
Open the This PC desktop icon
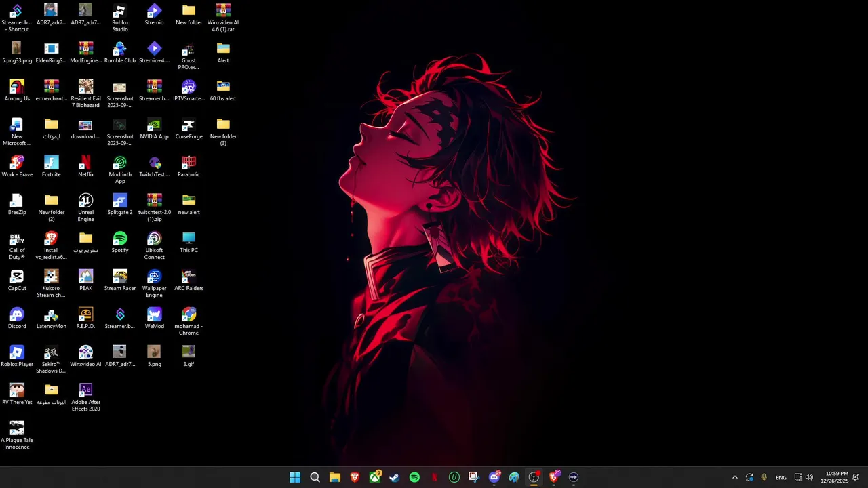tap(189, 243)
